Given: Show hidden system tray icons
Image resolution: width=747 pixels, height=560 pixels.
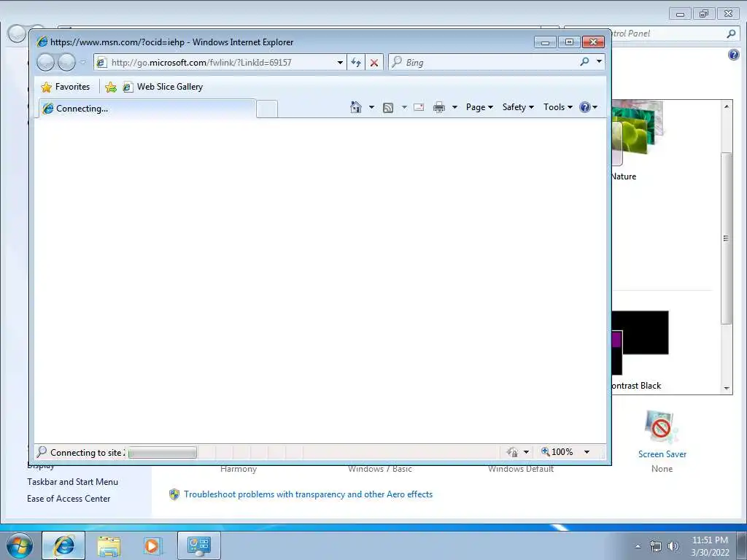Looking at the screenshot, I should (638, 546).
